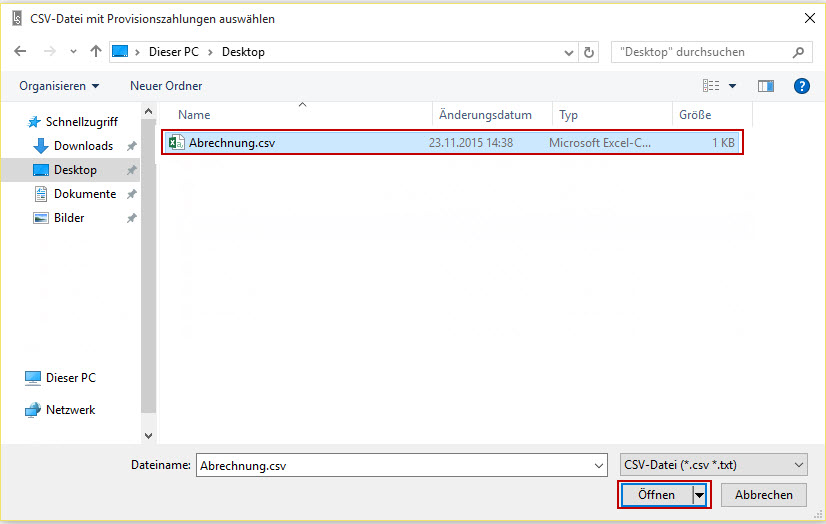The width and height of the screenshot is (826, 524).
Task: Click the up-one-level arrow icon
Action: point(96,52)
